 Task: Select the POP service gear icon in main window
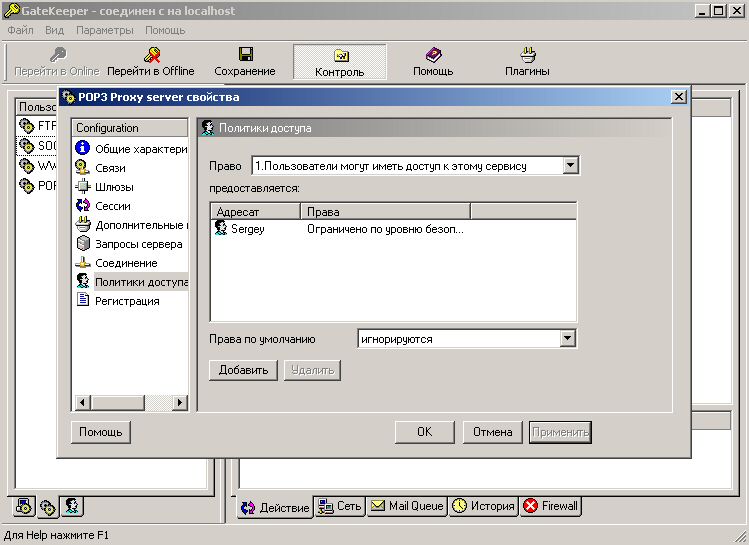[x=26, y=185]
